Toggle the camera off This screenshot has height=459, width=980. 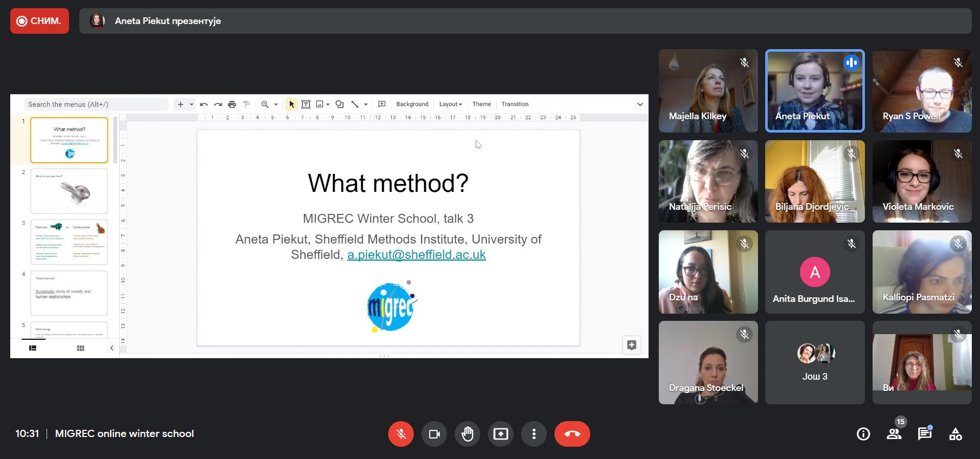tap(434, 434)
